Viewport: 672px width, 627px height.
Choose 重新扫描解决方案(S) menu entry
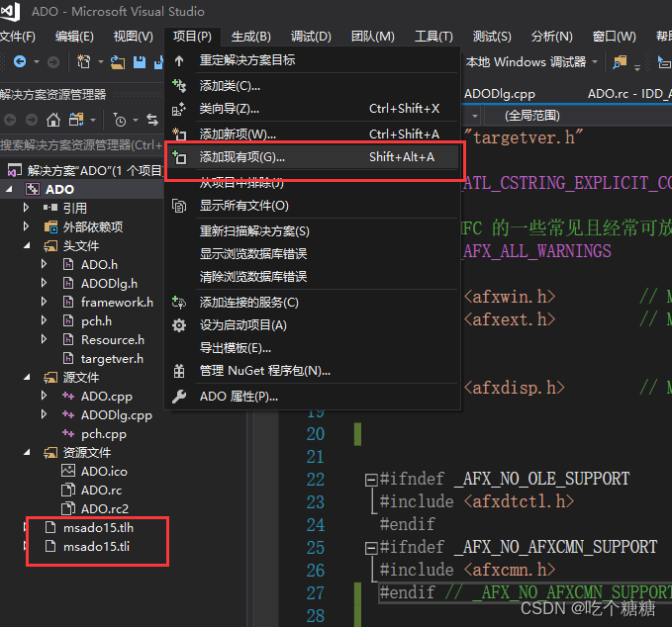312,231
